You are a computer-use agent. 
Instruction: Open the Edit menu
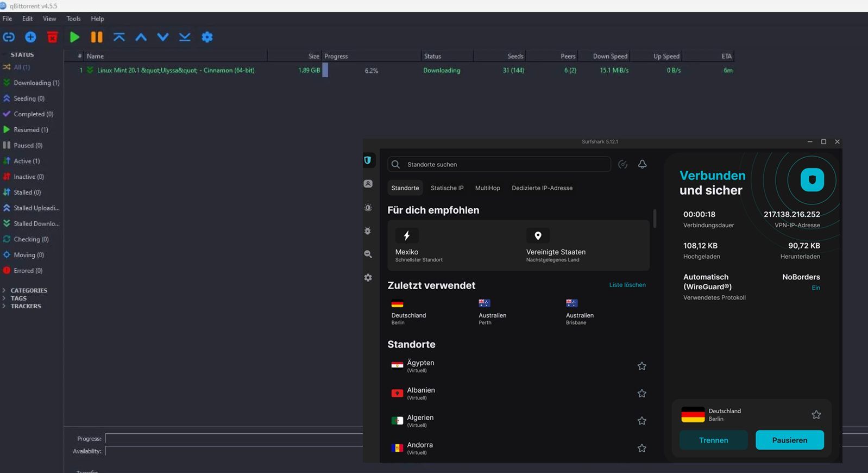28,18
